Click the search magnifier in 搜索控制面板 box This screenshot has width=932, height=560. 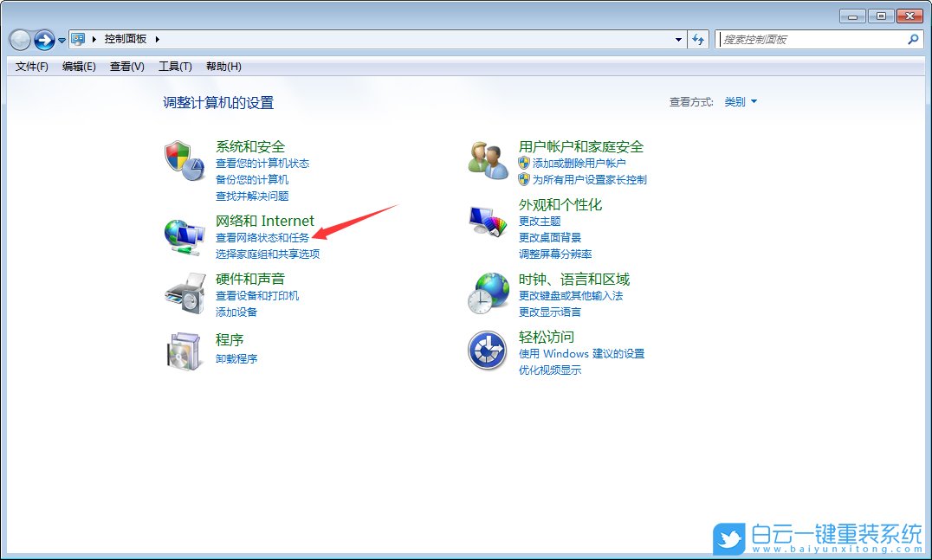tap(914, 39)
